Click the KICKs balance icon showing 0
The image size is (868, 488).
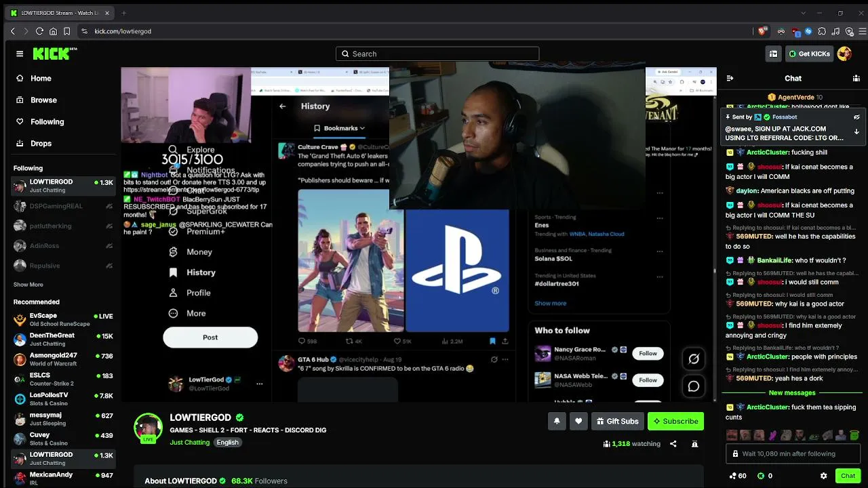click(x=761, y=476)
